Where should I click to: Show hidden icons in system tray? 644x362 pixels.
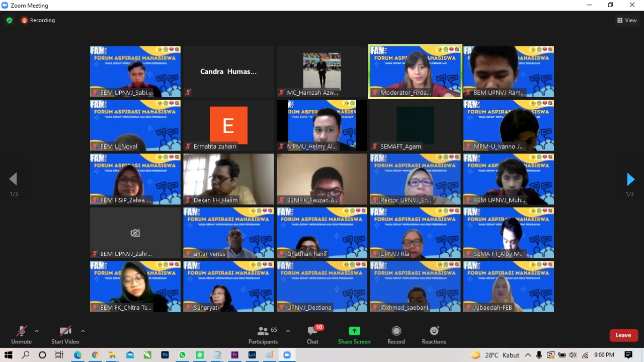click(x=528, y=355)
